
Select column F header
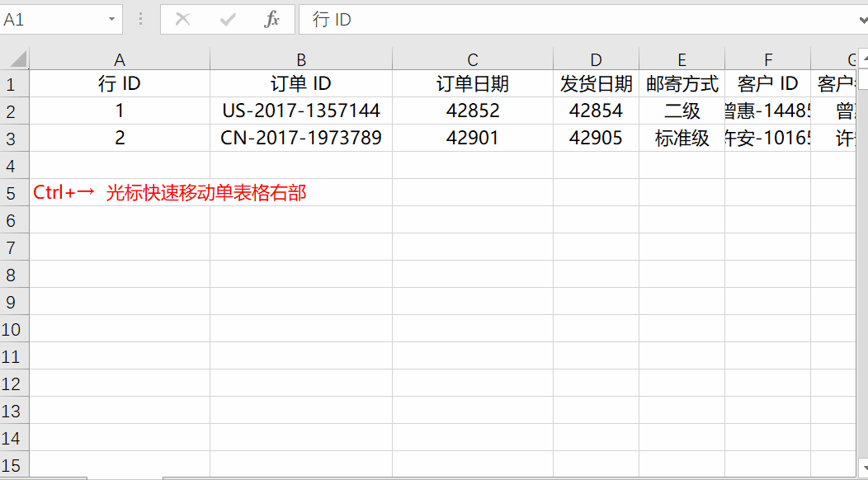coord(768,59)
